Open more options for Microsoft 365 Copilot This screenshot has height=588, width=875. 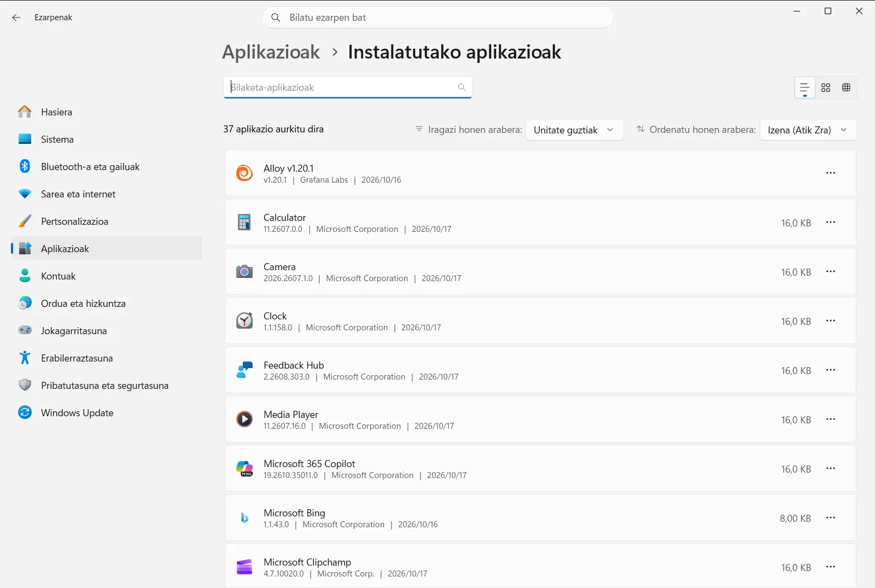(831, 468)
